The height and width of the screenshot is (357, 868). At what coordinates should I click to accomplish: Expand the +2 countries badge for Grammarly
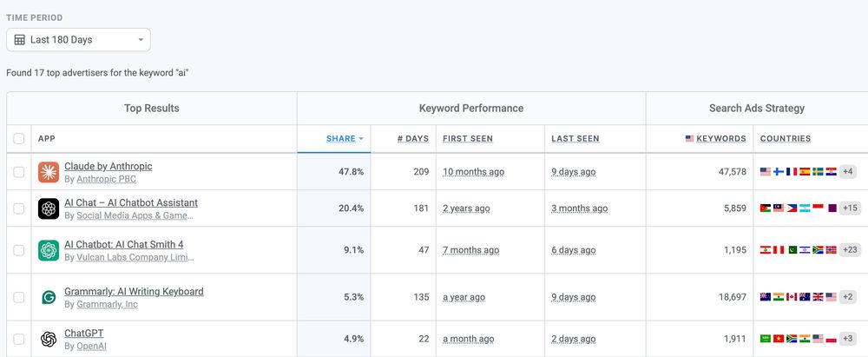pyautogui.click(x=847, y=296)
